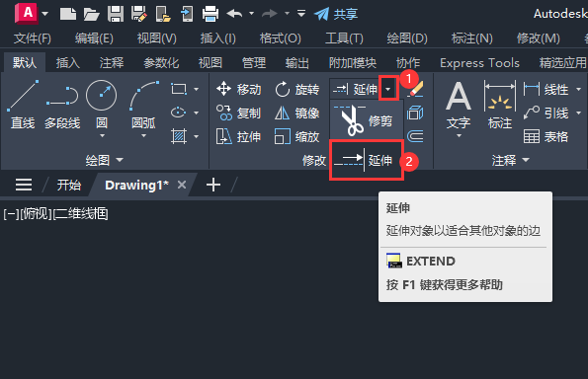588x379 pixels.
Task: Switch to the 注释 ribbon tab
Action: 112,62
